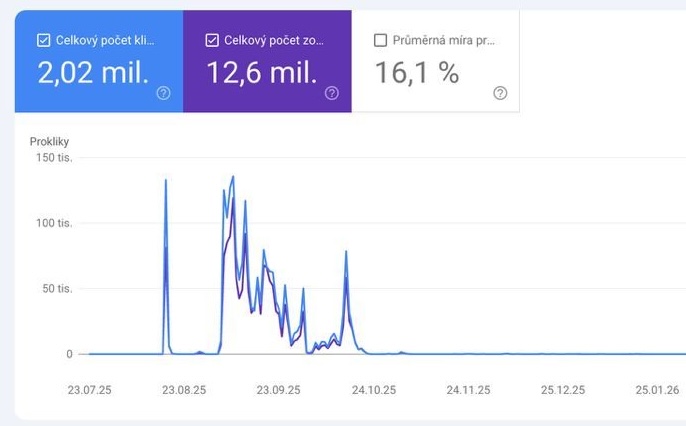Click the 50 tis. y-axis label
Viewport: 686px width, 426px height.
tap(57, 289)
